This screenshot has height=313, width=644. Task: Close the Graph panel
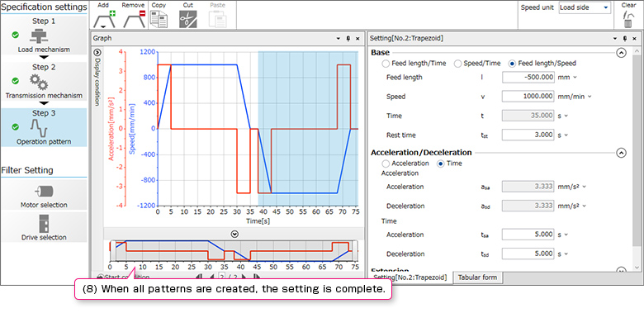tap(358, 38)
